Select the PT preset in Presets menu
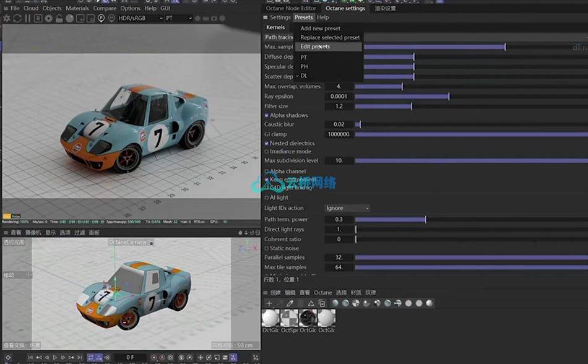The width and height of the screenshot is (588, 364). [x=304, y=58]
